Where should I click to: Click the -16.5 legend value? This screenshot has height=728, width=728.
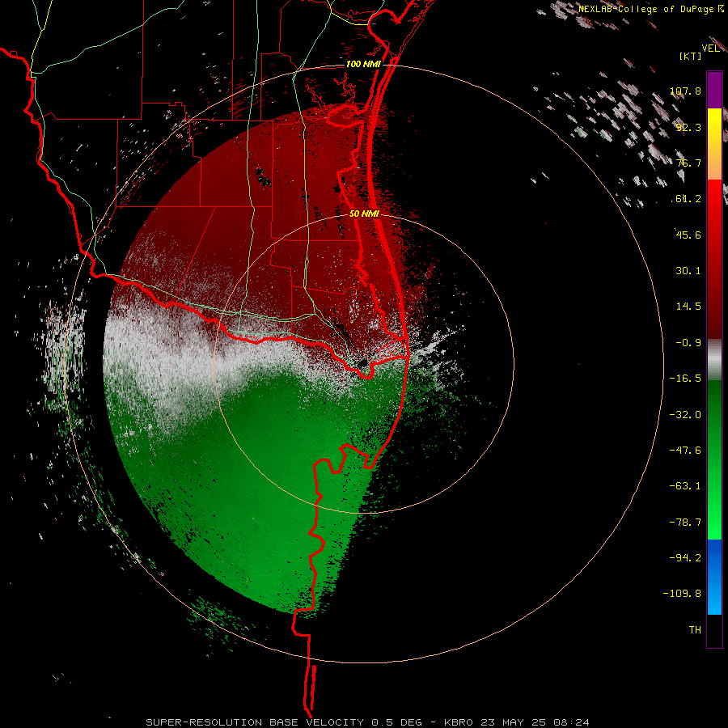pyautogui.click(x=685, y=379)
